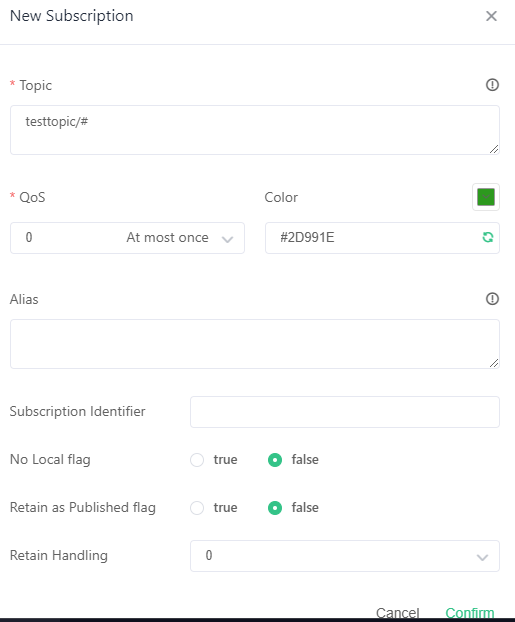The image size is (515, 622).
Task: Expand the Retain Handling dropdown
Action: click(344, 556)
